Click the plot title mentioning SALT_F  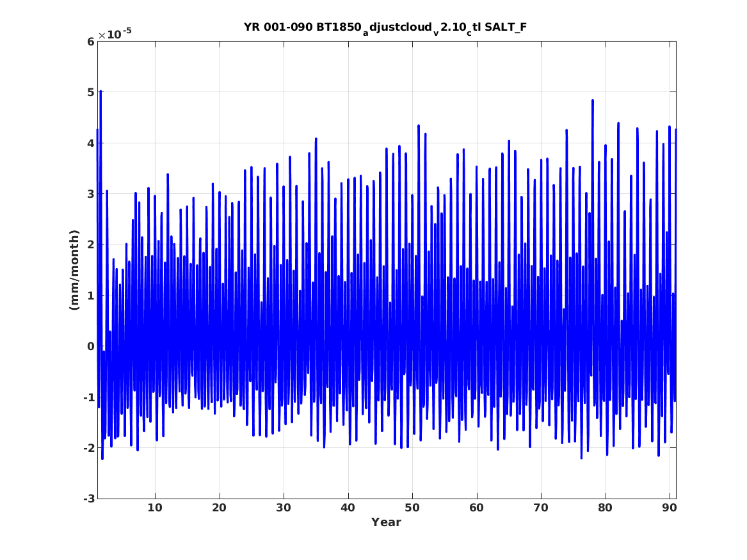(x=385, y=28)
